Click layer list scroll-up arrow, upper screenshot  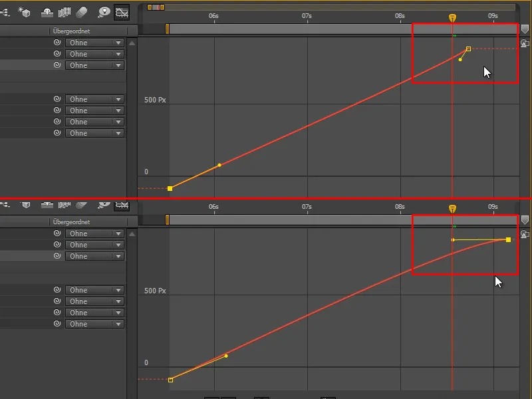[x=132, y=43]
